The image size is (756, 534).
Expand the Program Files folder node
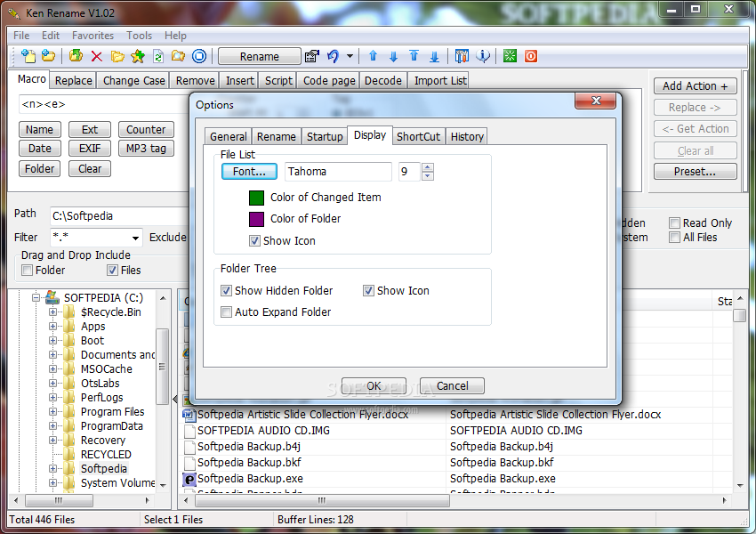point(52,412)
